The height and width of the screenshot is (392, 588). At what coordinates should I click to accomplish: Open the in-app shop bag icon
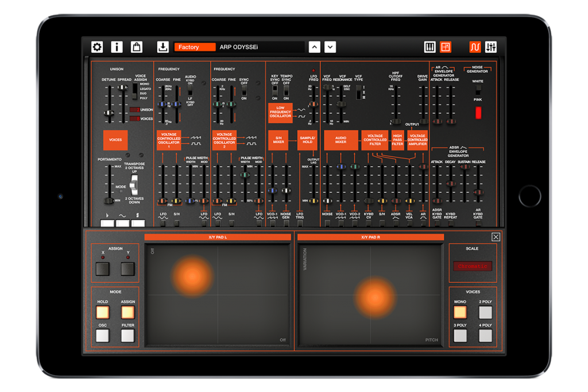point(137,47)
